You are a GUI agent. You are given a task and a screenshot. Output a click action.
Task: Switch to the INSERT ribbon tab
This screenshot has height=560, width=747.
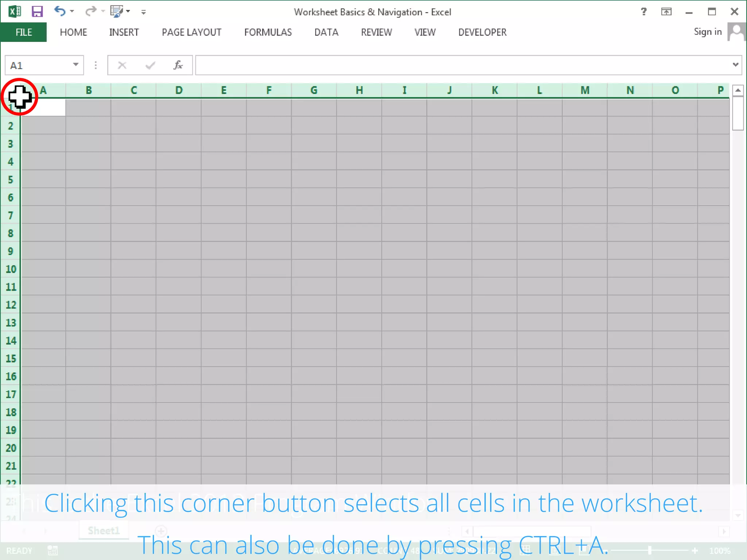pyautogui.click(x=124, y=32)
